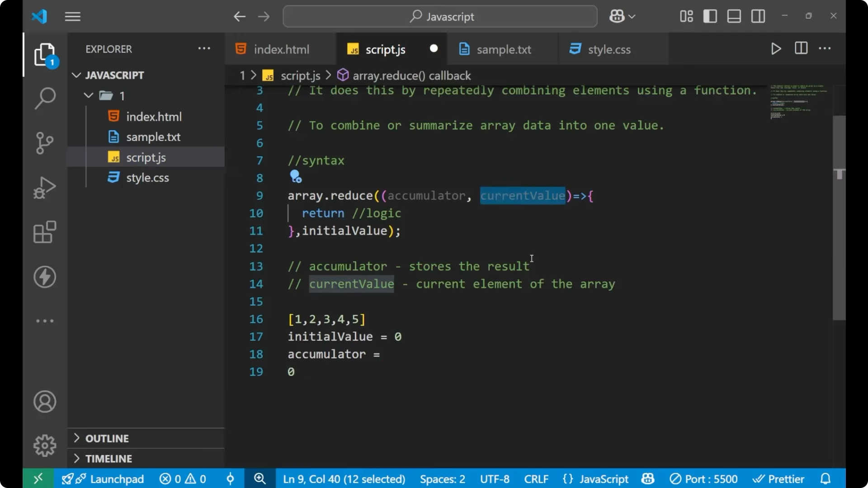Collapse the JAVASCRIPT folder in Explorer
The width and height of the screenshot is (868, 488).
[76, 75]
